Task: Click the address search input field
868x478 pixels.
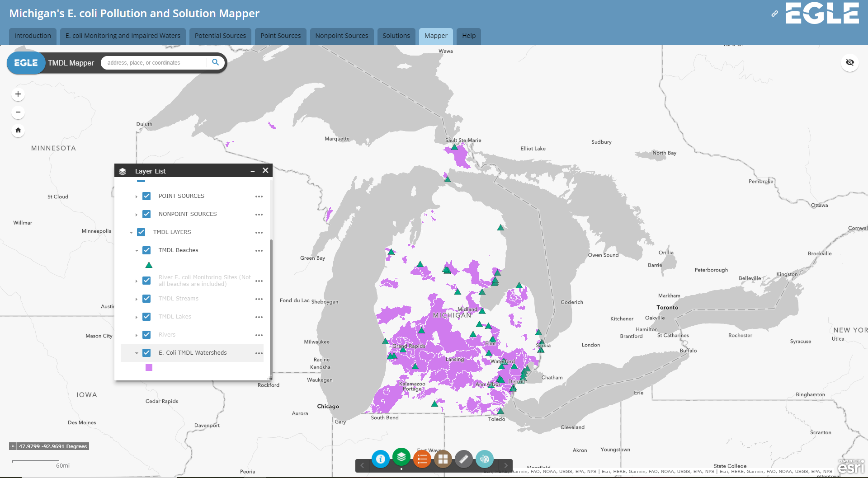Action: click(154, 62)
